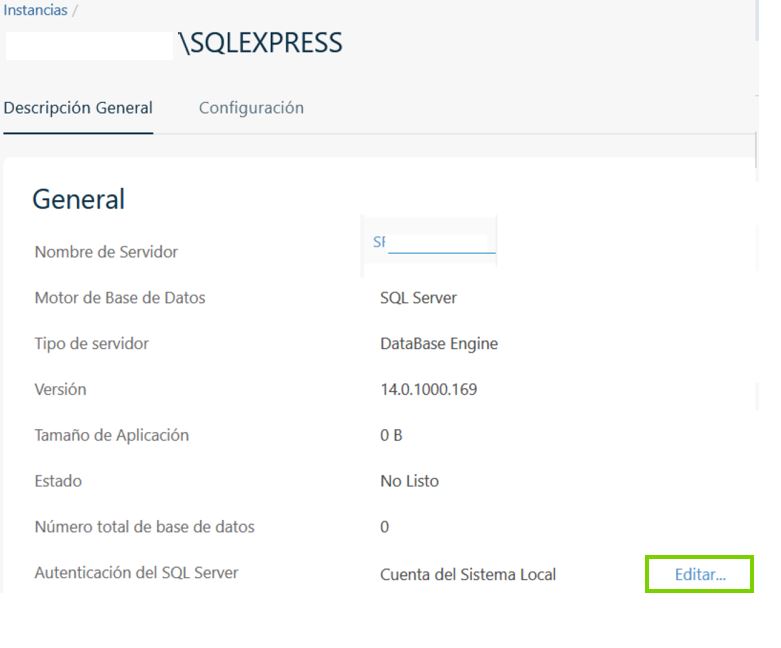This screenshot has height=648, width=781.
Task: Select version number 14.0.1000.169
Action: click(x=428, y=389)
